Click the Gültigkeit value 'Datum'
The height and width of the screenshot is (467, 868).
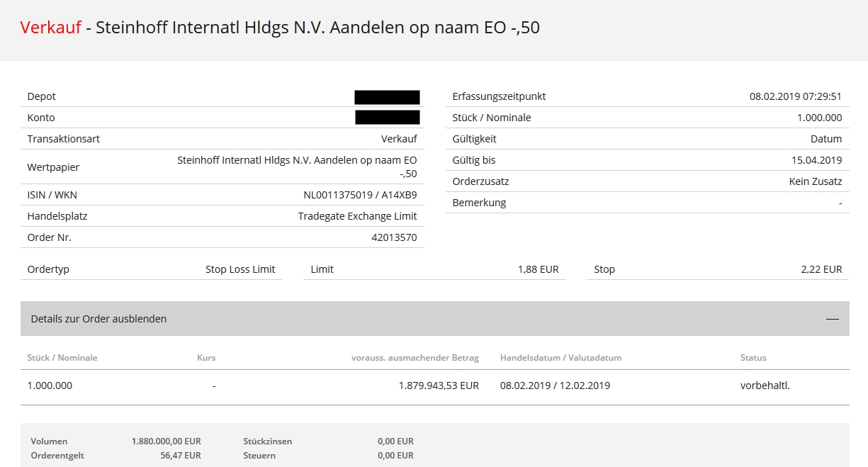826,139
